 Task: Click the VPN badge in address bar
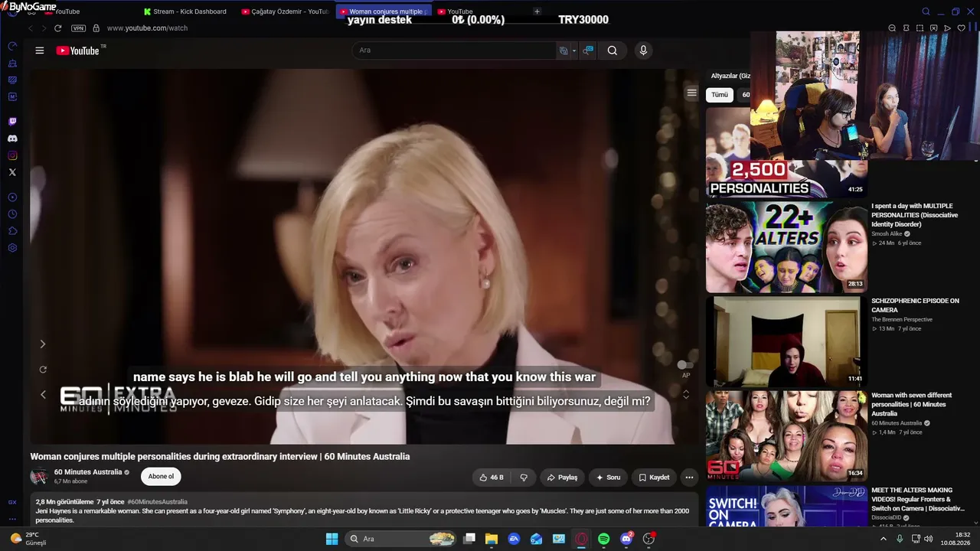tap(78, 28)
